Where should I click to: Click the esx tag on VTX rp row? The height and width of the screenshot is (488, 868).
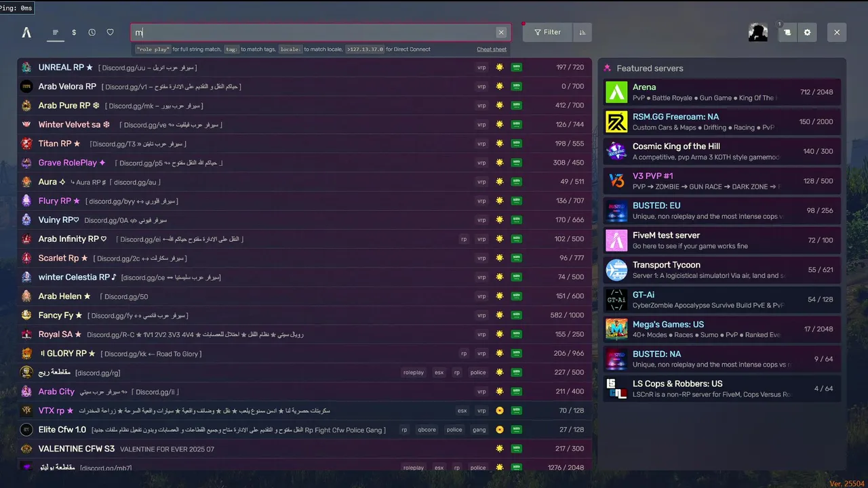tap(462, 410)
